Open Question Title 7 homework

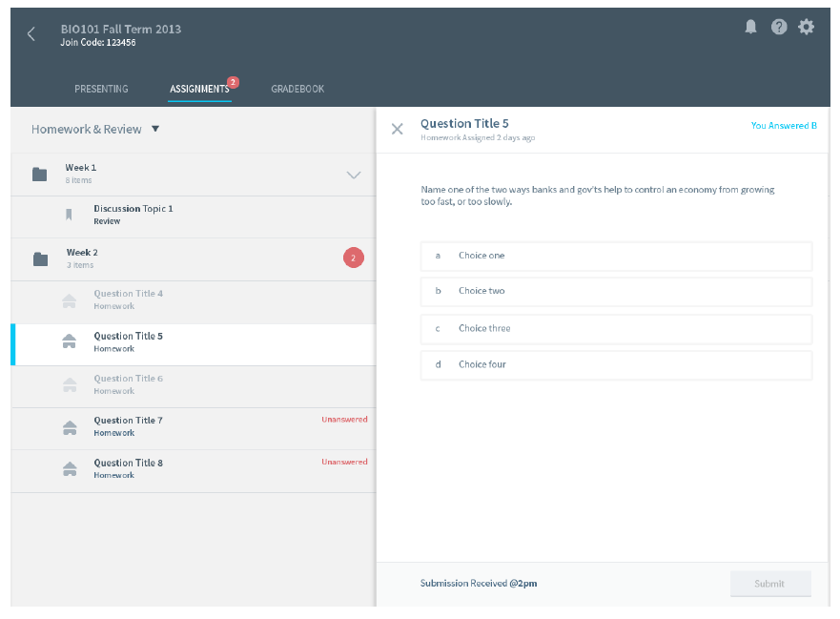194,429
